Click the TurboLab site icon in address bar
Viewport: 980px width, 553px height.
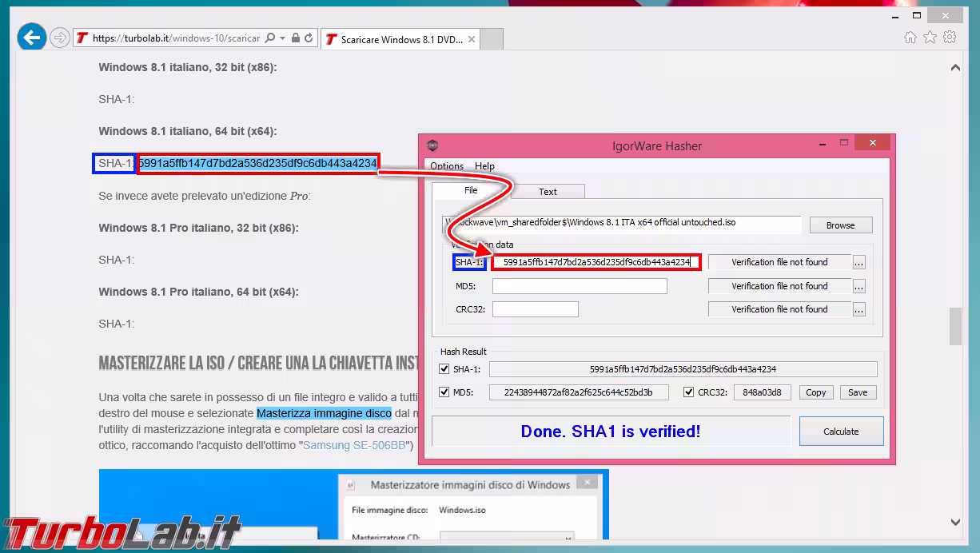[82, 38]
